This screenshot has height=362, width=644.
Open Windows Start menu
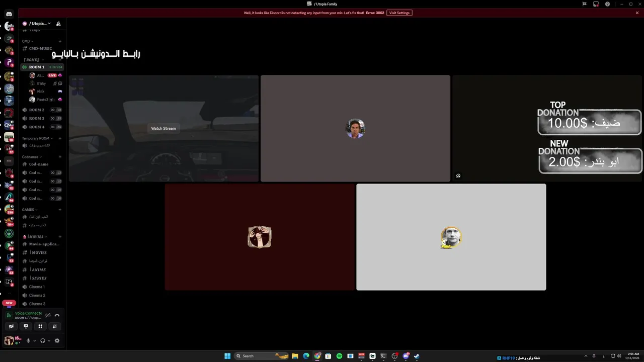(x=227, y=356)
